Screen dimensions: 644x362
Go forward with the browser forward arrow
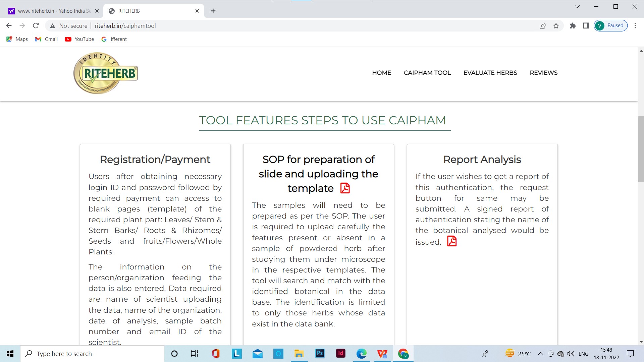click(x=22, y=25)
